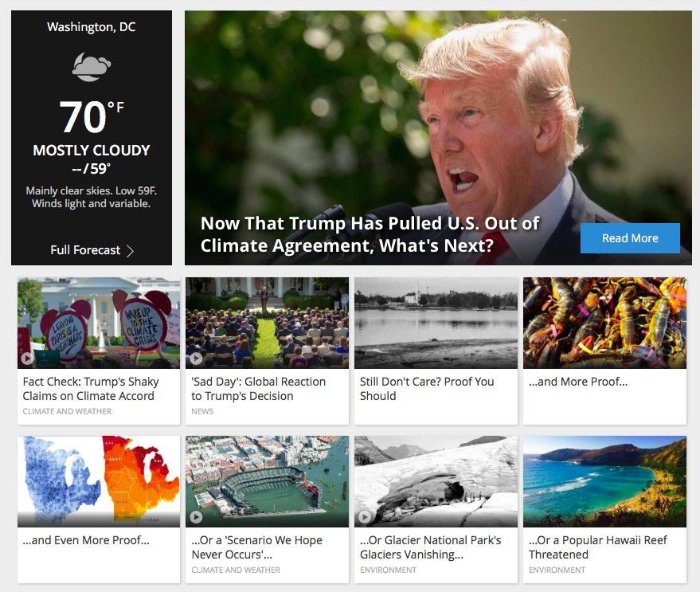Select the Climate and Weather category under Fact Check
The image size is (700, 592).
tap(67, 411)
